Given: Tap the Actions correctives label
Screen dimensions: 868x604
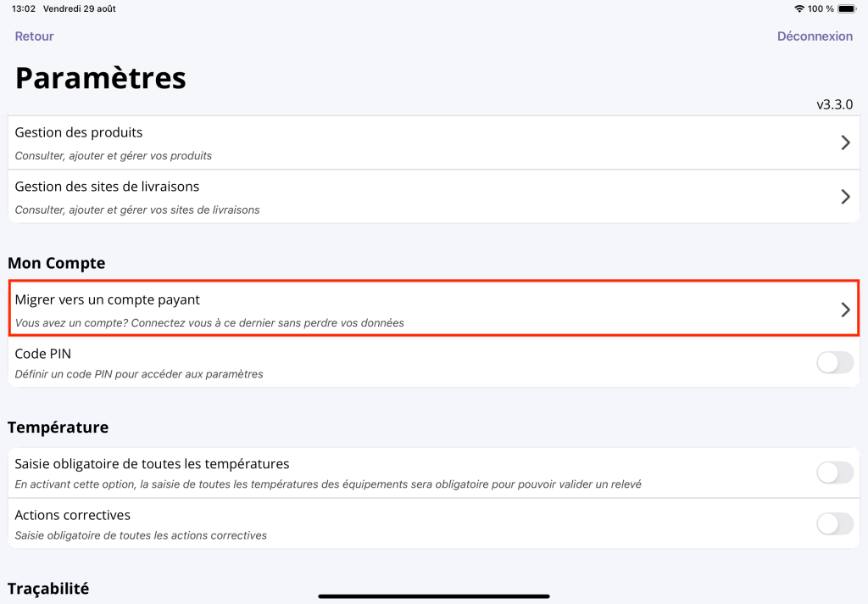Looking at the screenshot, I should [73, 515].
